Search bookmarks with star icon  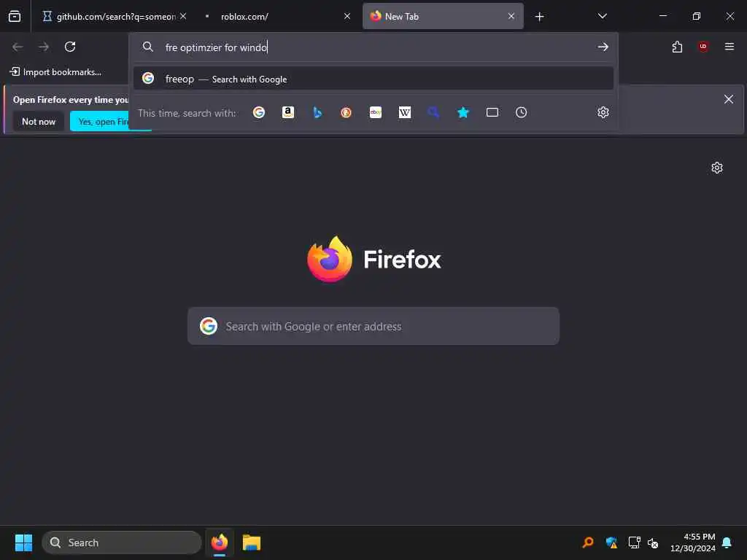click(463, 112)
